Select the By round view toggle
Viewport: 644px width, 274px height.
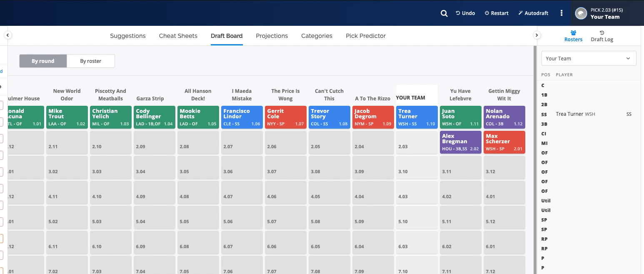tap(43, 61)
